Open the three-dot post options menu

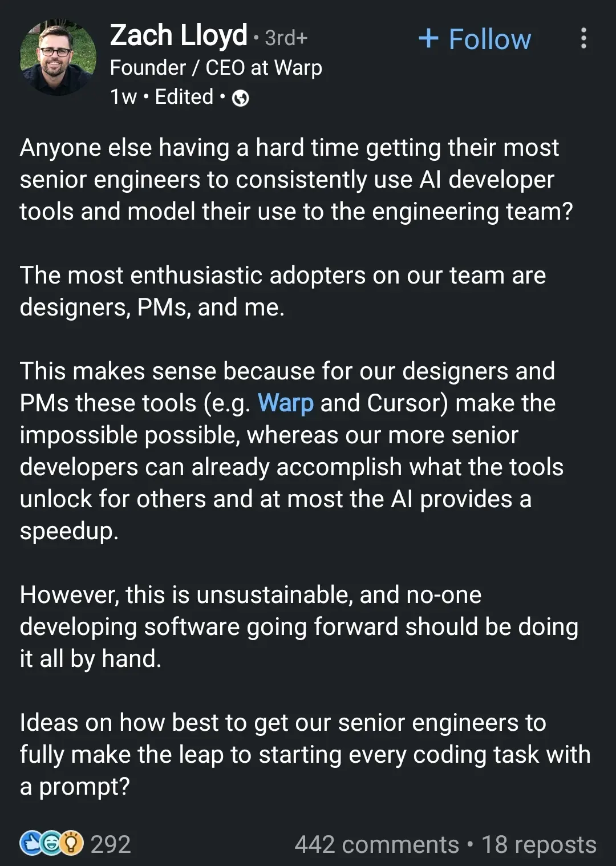tap(583, 38)
